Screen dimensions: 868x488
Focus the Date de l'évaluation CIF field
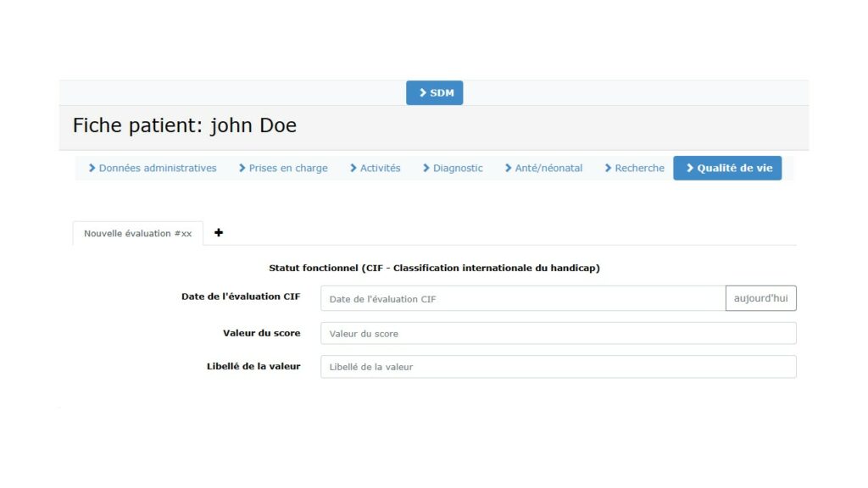click(522, 299)
